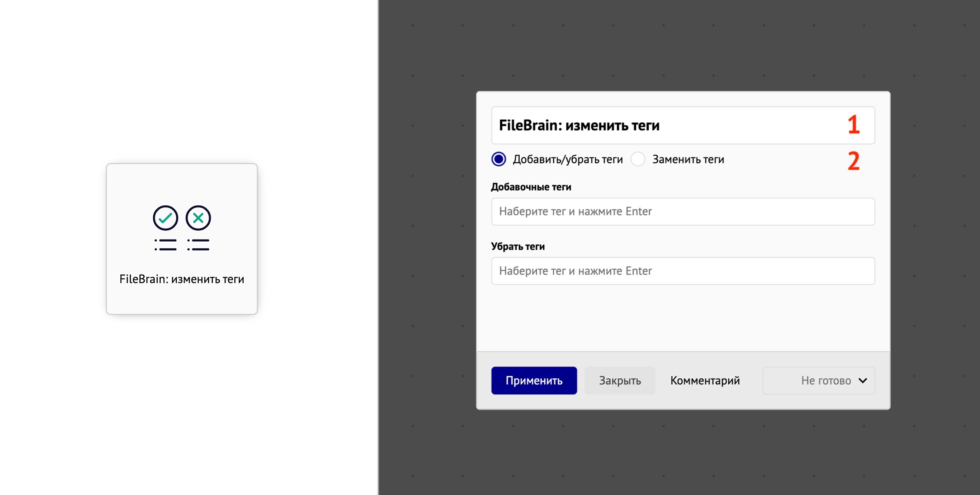Open the "Комментарий" link
Screen dimensions: 980x495
[705, 380]
